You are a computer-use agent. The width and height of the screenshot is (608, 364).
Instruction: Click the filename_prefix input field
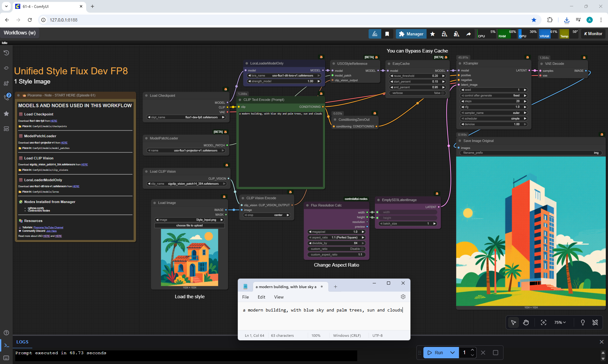(530, 153)
